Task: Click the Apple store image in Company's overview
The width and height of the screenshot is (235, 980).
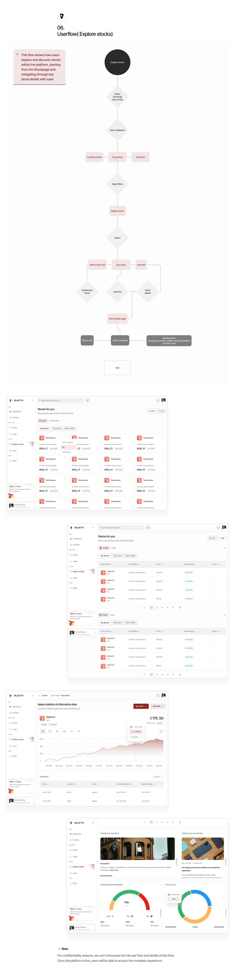Action: (138, 849)
